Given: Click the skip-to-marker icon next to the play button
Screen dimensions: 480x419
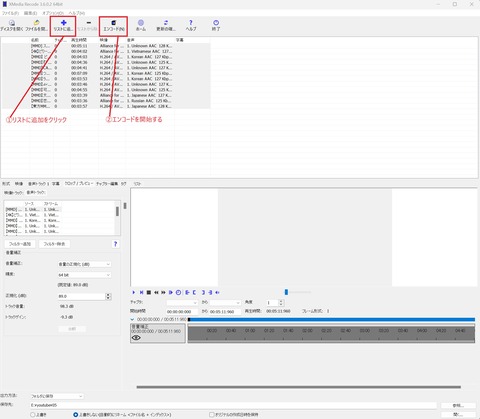Looking at the screenshot, I should tap(141, 292).
